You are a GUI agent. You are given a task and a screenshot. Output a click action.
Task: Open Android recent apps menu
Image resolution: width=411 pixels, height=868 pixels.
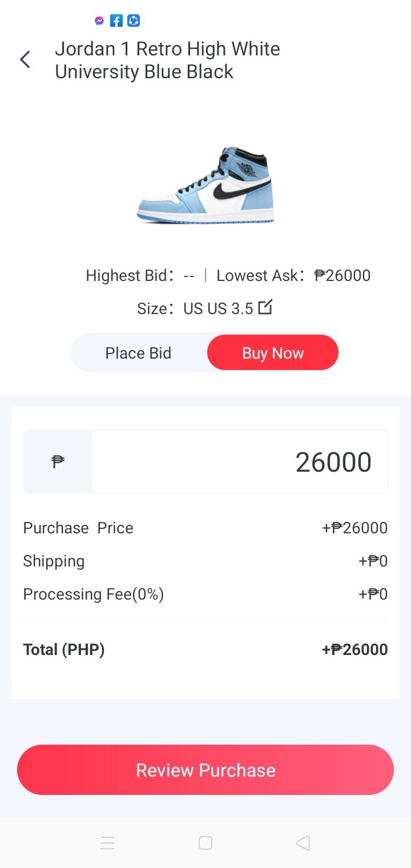pyautogui.click(x=107, y=843)
